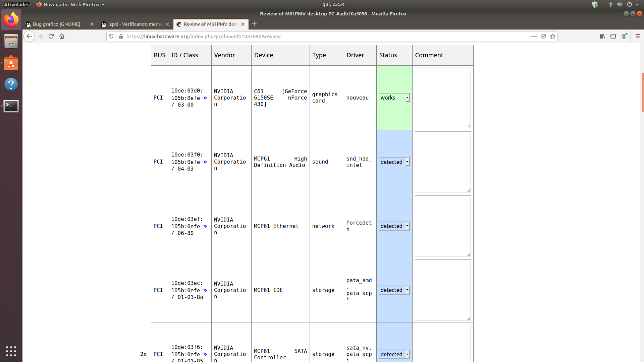
Task: Go back to the previous page
Action: (x=29, y=36)
